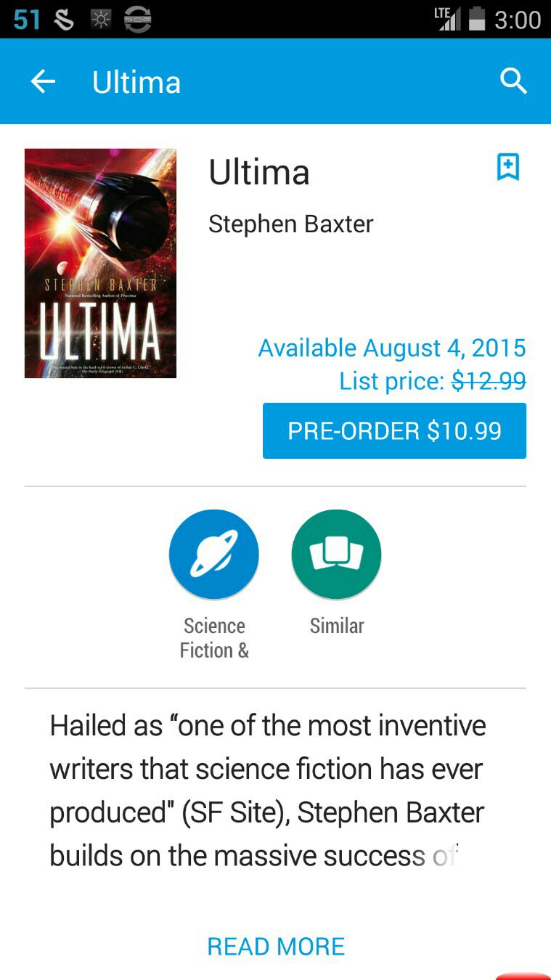Image resolution: width=551 pixels, height=980 pixels.
Task: Open the Science Fiction planet category icon
Action: click(214, 555)
